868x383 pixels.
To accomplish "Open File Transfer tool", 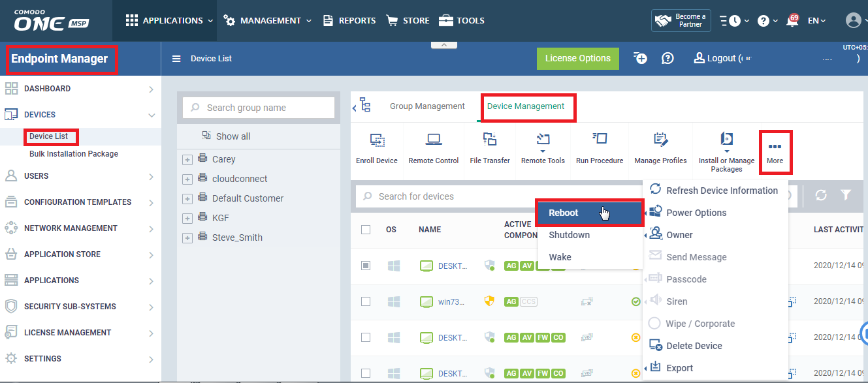I will 490,139.
